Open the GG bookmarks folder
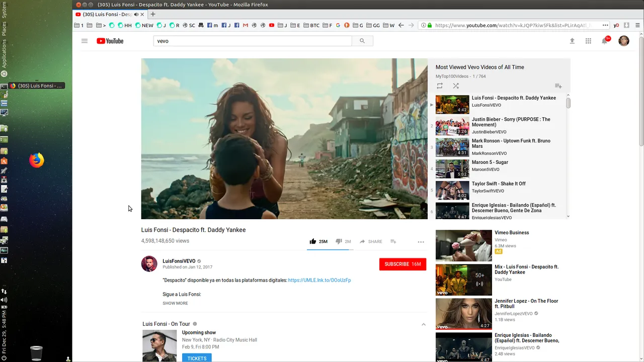 pyautogui.click(x=373, y=25)
